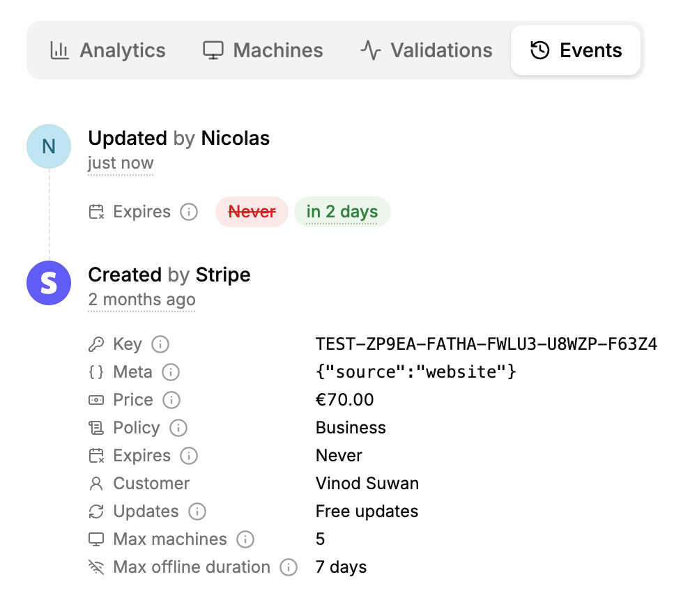This screenshot has height=616, width=697.
Task: Click the 'Created by Stripe' heading
Action: [169, 275]
